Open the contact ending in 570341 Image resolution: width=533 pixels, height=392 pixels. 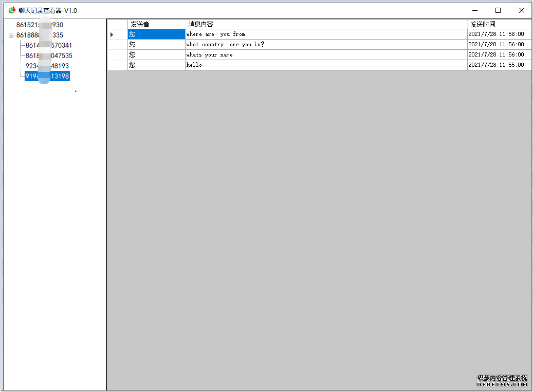pos(49,45)
